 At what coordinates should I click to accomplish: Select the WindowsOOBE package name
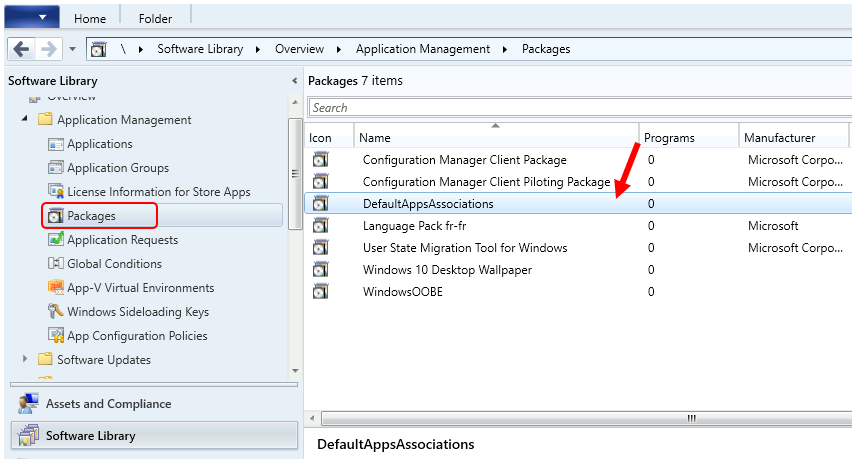tap(403, 292)
